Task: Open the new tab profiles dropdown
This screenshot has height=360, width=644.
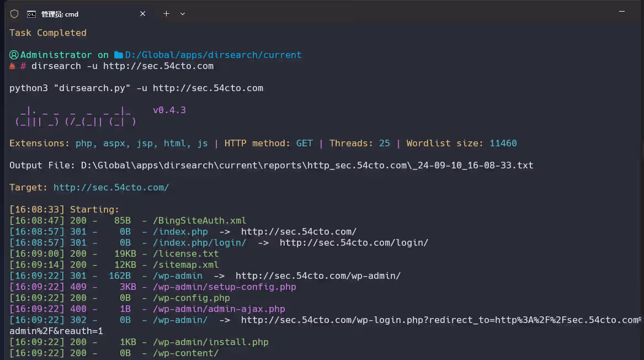Action: (183, 14)
